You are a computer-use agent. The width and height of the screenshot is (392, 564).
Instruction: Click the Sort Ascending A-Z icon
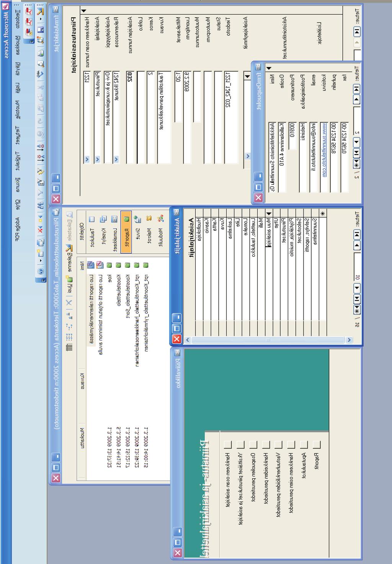pyautogui.click(x=41, y=147)
